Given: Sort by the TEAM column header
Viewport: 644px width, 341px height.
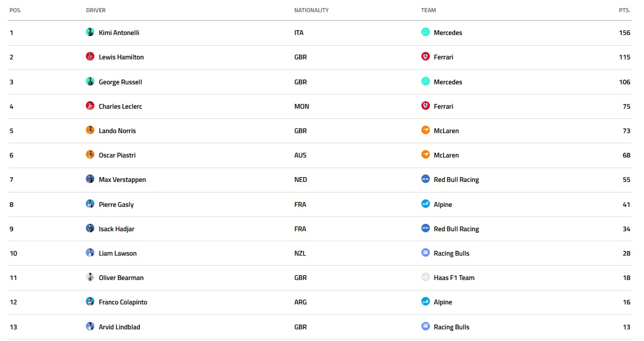Looking at the screenshot, I should tap(429, 10).
